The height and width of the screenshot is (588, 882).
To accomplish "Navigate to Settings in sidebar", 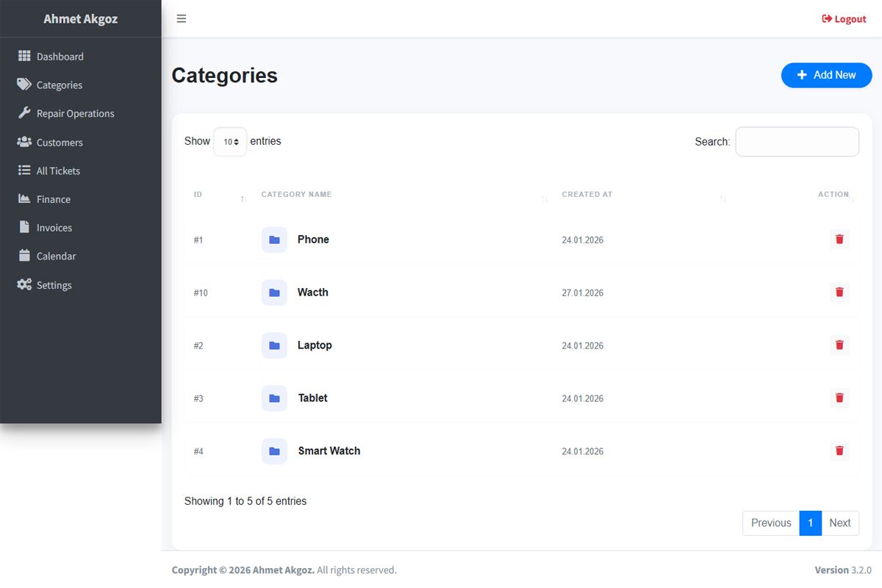I will [x=54, y=285].
